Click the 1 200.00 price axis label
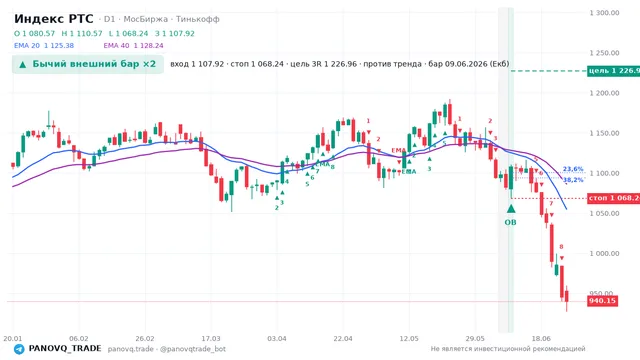 coord(604,93)
